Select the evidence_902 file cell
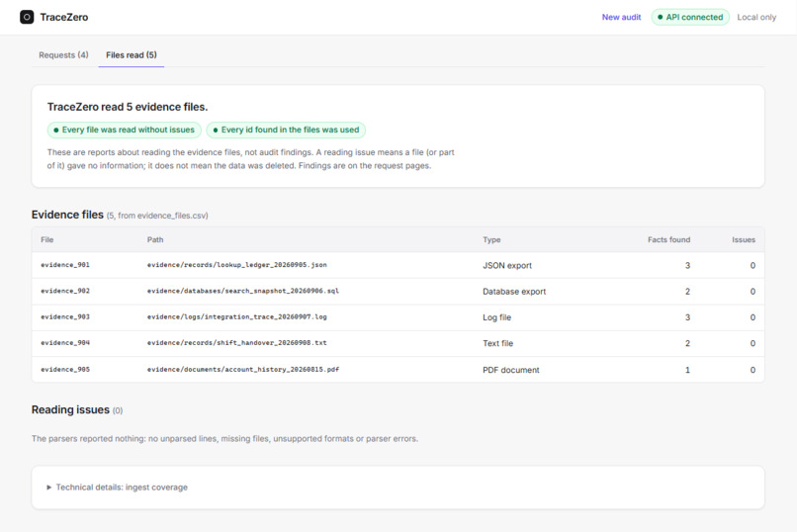 click(x=65, y=291)
